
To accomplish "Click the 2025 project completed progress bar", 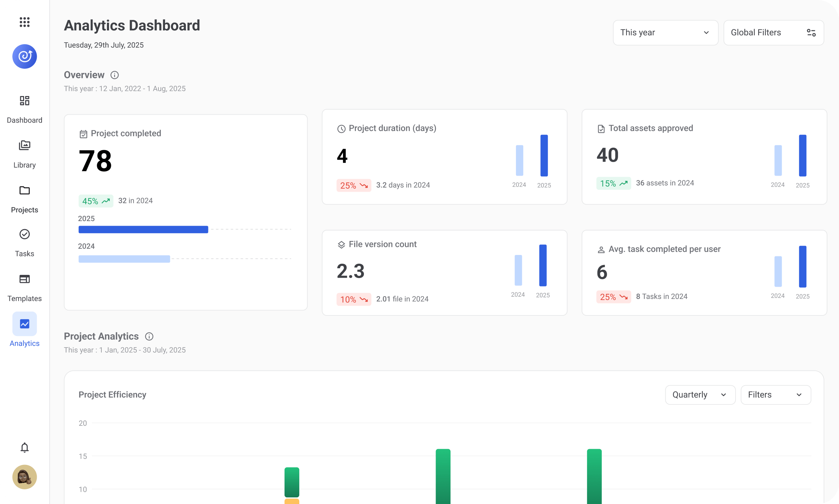I will 143,229.
